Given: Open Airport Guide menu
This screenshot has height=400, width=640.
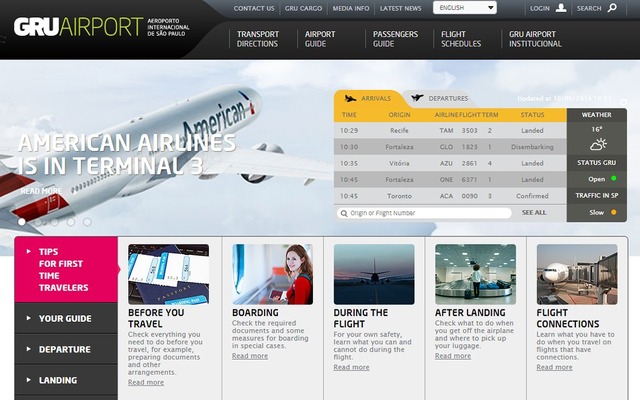Looking at the screenshot, I should coord(320,39).
